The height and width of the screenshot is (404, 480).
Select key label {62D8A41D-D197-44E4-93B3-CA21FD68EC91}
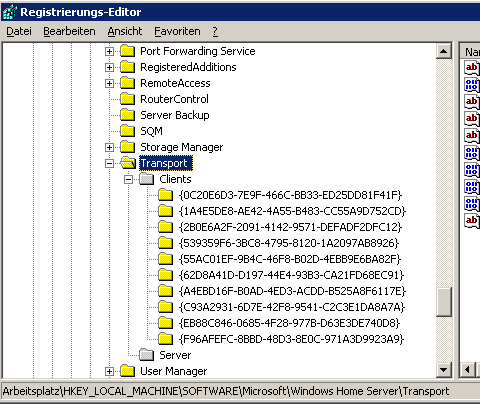(291, 275)
